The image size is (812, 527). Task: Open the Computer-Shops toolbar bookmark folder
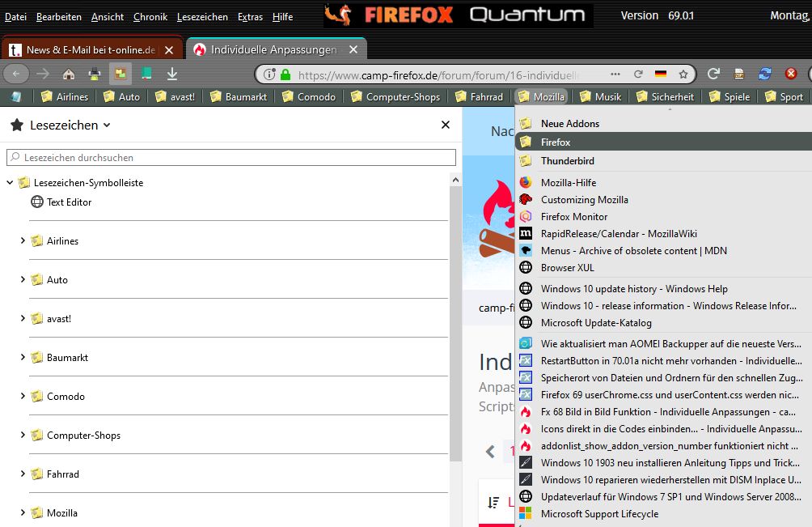click(x=395, y=96)
